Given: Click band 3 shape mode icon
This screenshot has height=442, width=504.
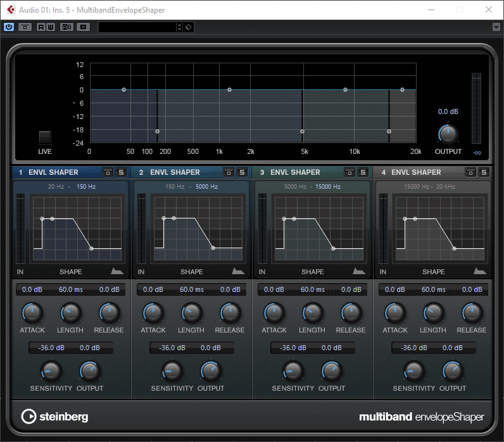Looking at the screenshot, I should click(359, 271).
